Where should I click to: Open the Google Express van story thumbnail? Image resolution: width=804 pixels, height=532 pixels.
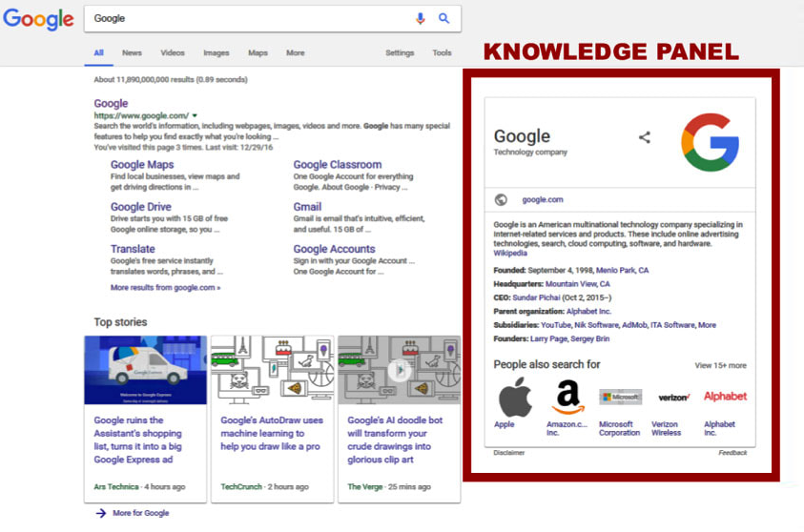(145, 370)
